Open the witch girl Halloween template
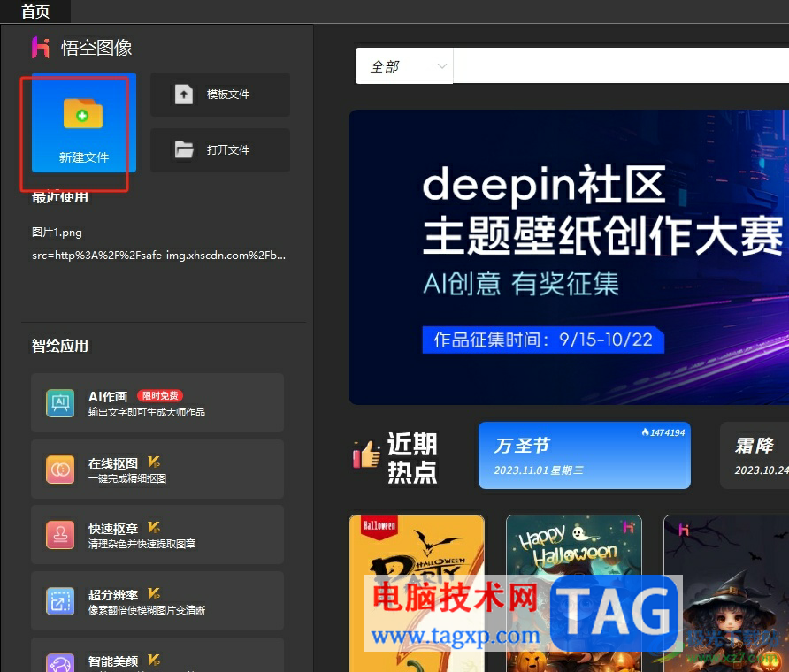The width and height of the screenshot is (789, 672). [726, 593]
